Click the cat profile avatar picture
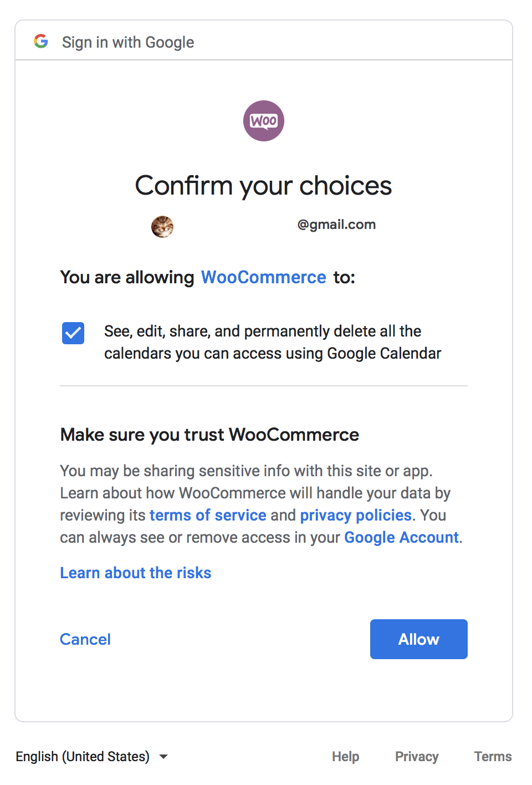Image resolution: width=532 pixels, height=785 pixels. [x=162, y=226]
